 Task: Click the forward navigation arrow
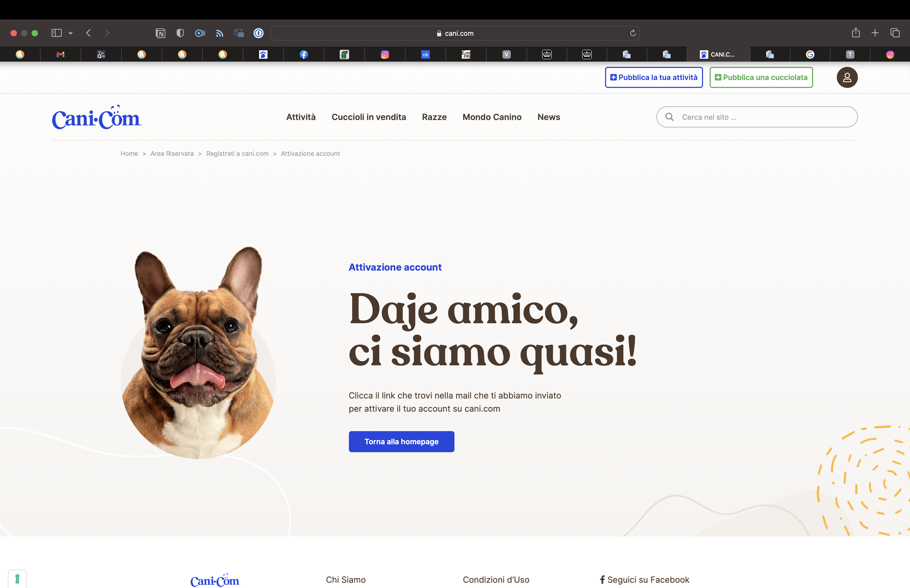(x=107, y=33)
